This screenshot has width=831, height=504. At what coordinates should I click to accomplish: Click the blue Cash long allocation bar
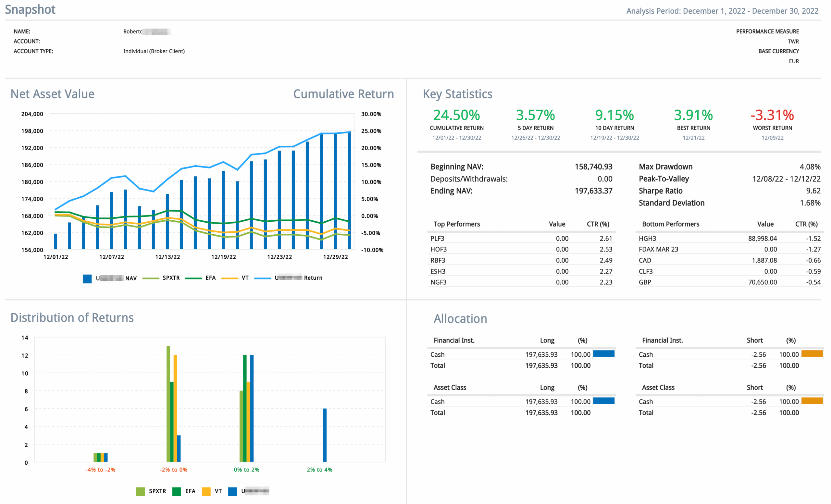pyautogui.click(x=603, y=353)
